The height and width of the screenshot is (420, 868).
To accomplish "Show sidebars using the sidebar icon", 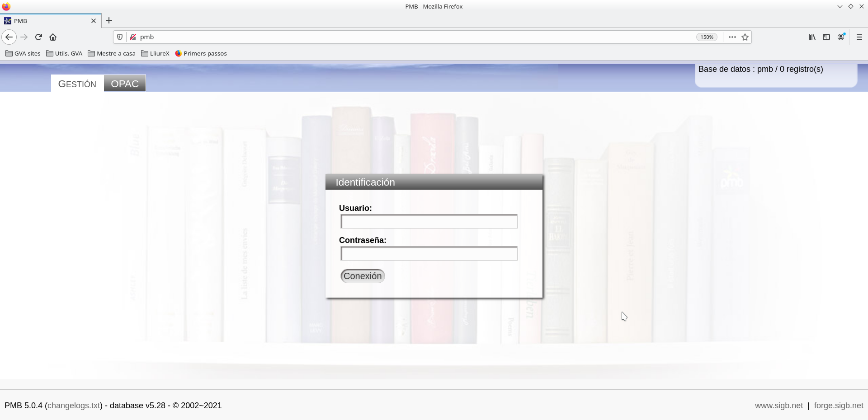I will pos(826,37).
